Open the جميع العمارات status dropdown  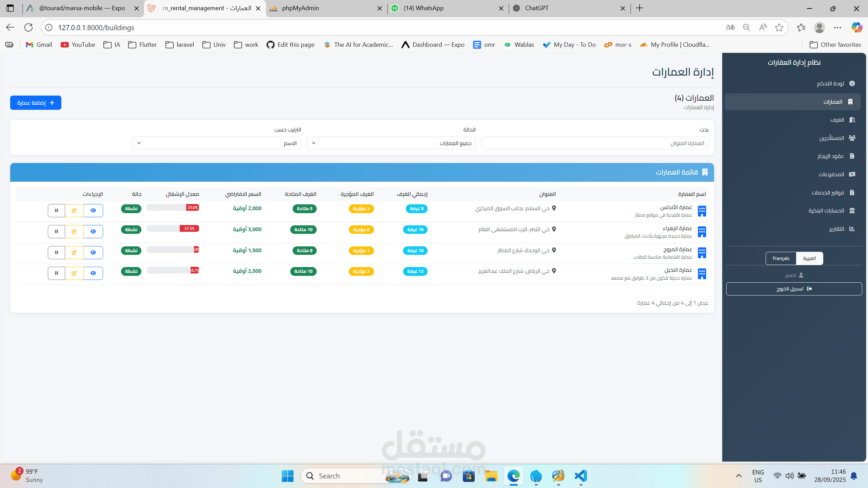point(391,143)
